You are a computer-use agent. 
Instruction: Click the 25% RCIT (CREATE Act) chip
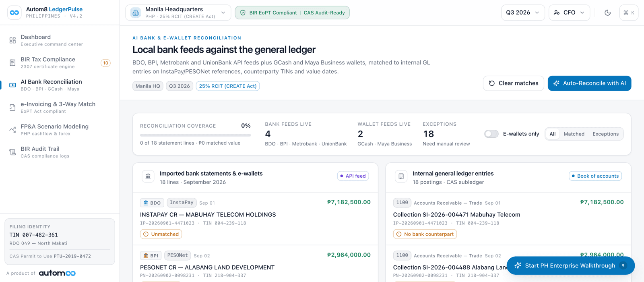pyautogui.click(x=228, y=86)
